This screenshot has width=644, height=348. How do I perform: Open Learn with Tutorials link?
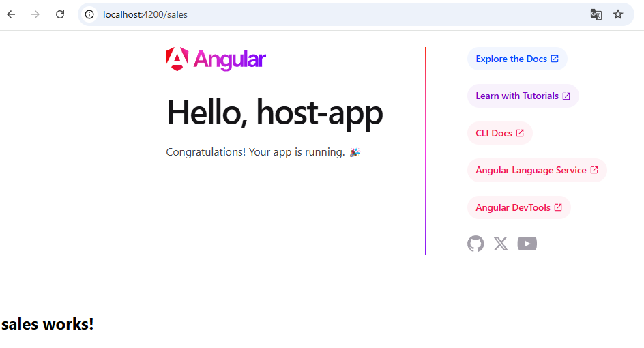[523, 96]
